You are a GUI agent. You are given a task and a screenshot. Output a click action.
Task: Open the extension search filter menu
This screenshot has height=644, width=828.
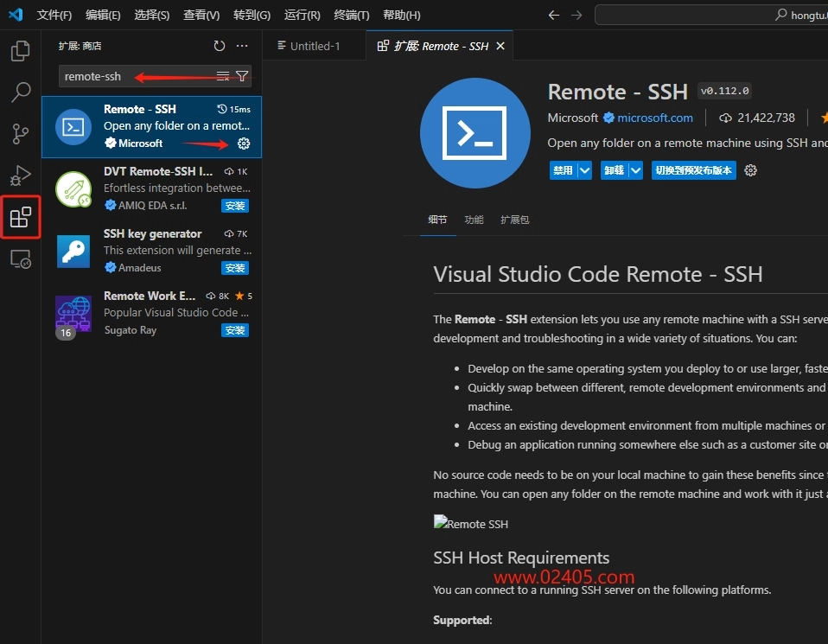point(242,76)
